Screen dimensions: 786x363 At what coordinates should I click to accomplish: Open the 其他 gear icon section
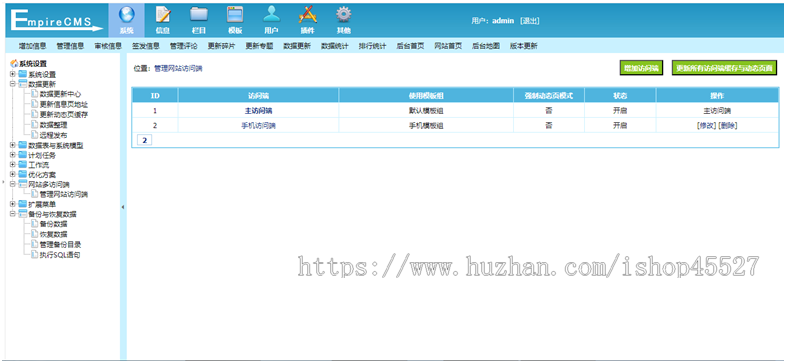click(343, 21)
